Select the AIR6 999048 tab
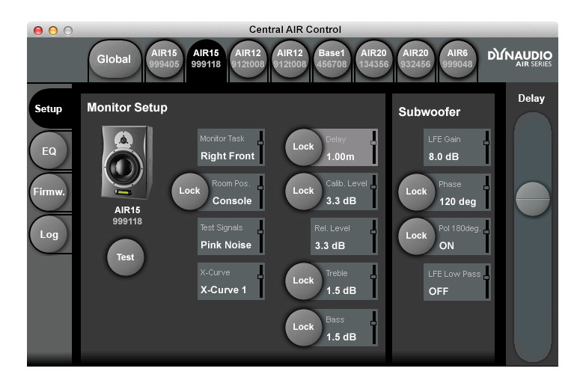 tap(457, 58)
